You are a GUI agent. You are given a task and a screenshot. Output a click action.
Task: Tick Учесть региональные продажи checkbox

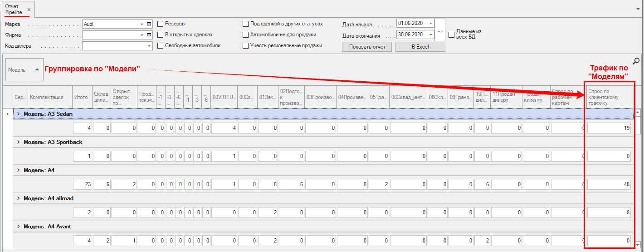[x=246, y=45]
